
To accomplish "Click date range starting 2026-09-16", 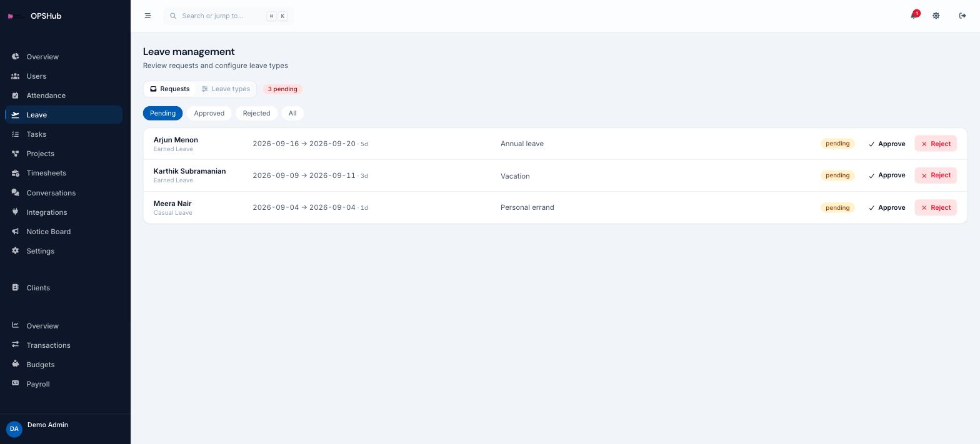I will click(310, 144).
